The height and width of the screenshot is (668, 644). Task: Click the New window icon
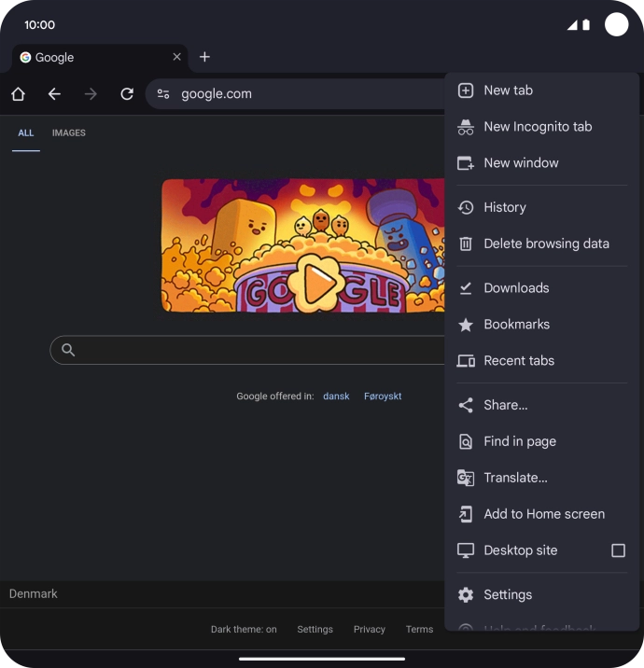[x=466, y=163]
